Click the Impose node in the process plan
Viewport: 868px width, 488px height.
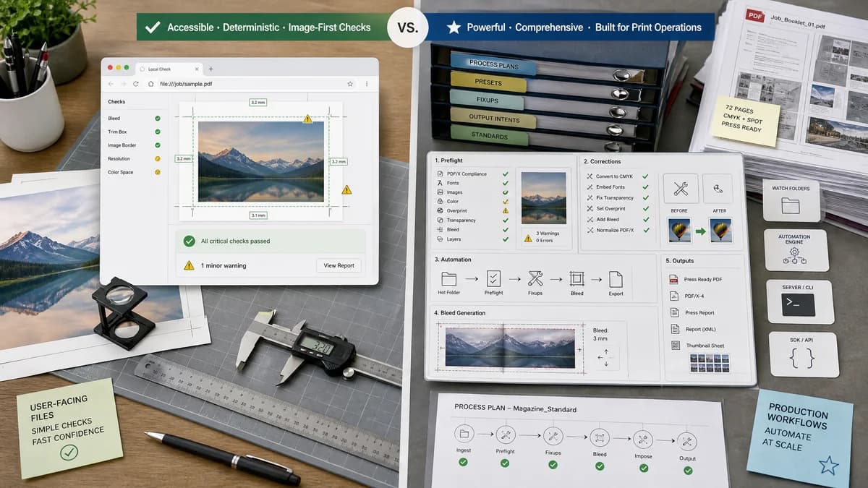click(x=642, y=440)
